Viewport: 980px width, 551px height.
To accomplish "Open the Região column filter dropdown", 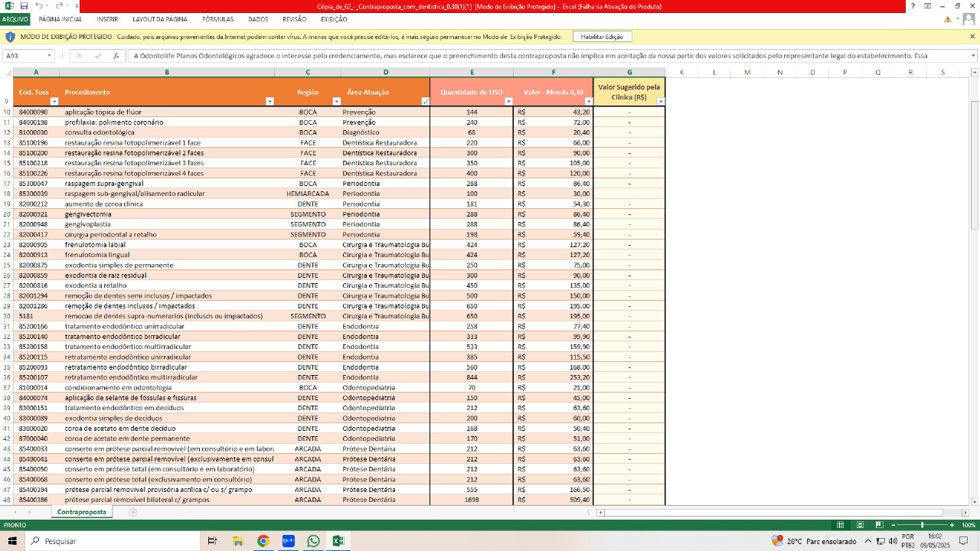I will pos(336,102).
